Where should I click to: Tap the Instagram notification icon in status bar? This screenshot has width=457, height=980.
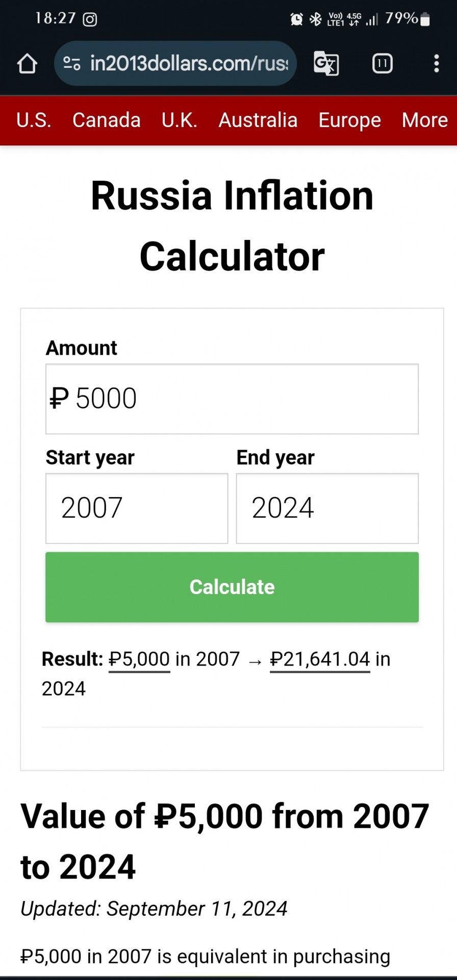point(90,19)
